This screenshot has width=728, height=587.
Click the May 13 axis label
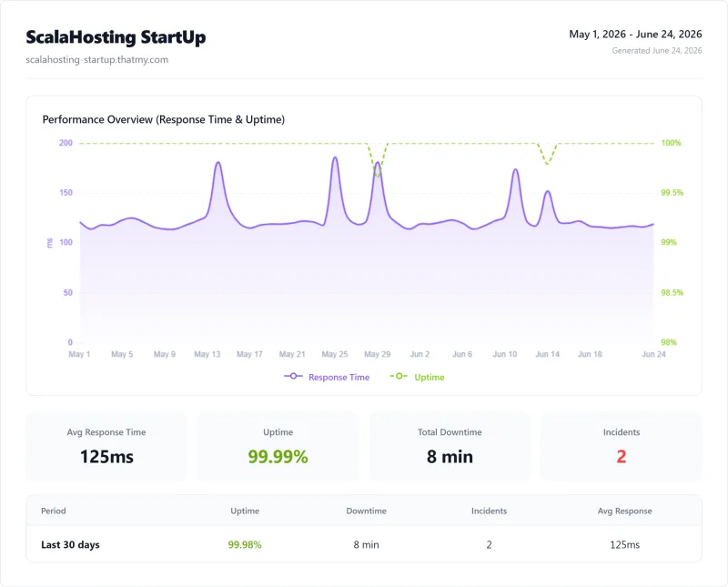[207, 354]
